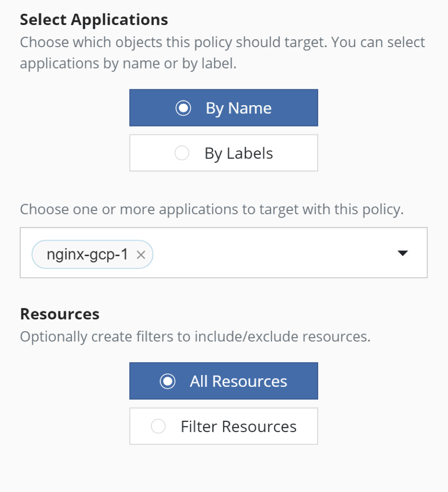Click the blue All Resources option button
The height and width of the screenshot is (492, 448).
click(x=224, y=381)
